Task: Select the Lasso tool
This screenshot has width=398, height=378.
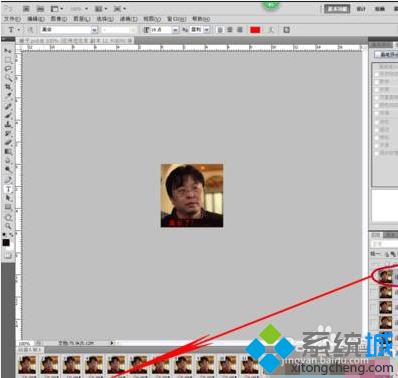Action: [x=8, y=69]
